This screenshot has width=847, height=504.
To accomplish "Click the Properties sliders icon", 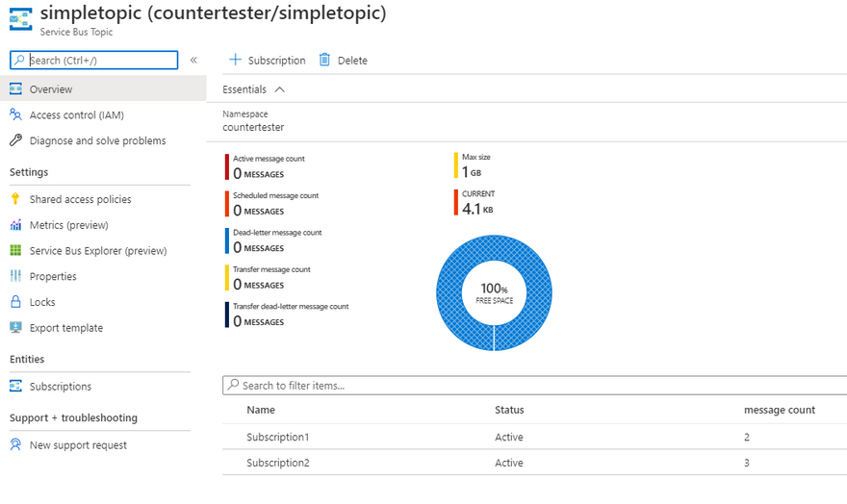I will point(15,276).
